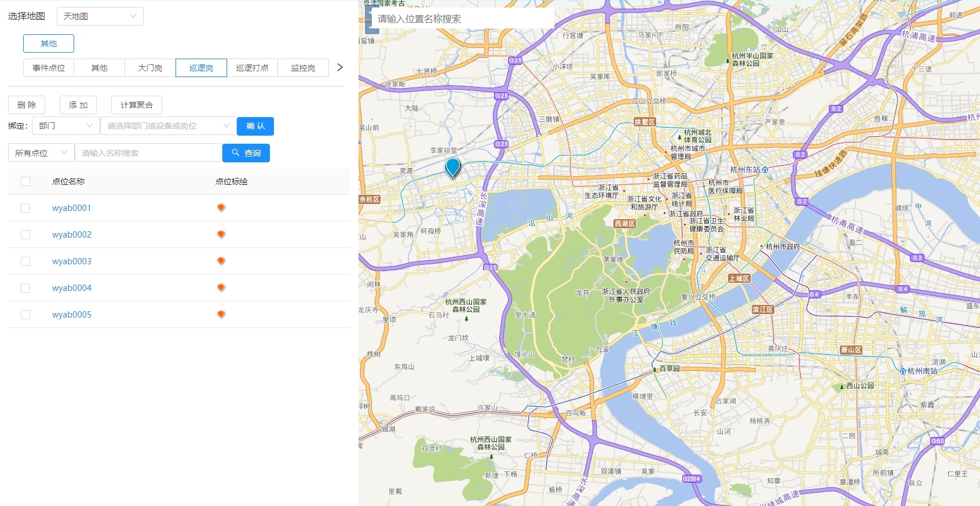Image resolution: width=980 pixels, height=506 pixels.
Task: Click the 查询 search button
Action: click(x=246, y=153)
